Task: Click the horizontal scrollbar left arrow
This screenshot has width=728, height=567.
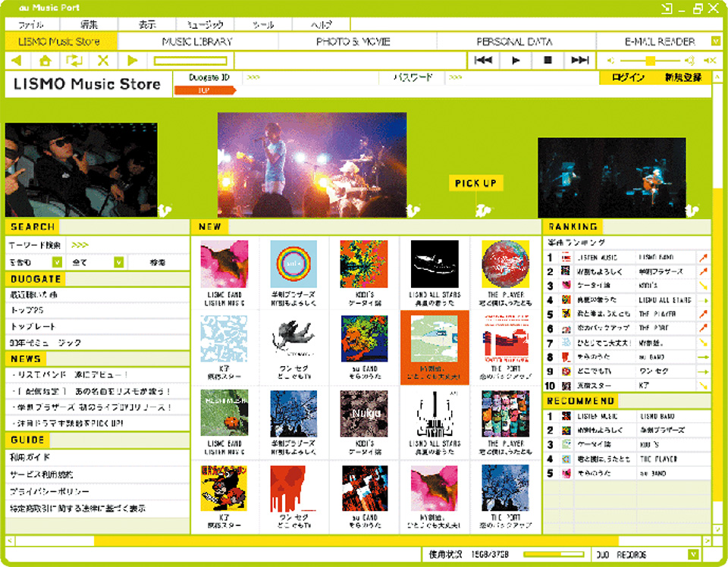Action: tap(10, 540)
